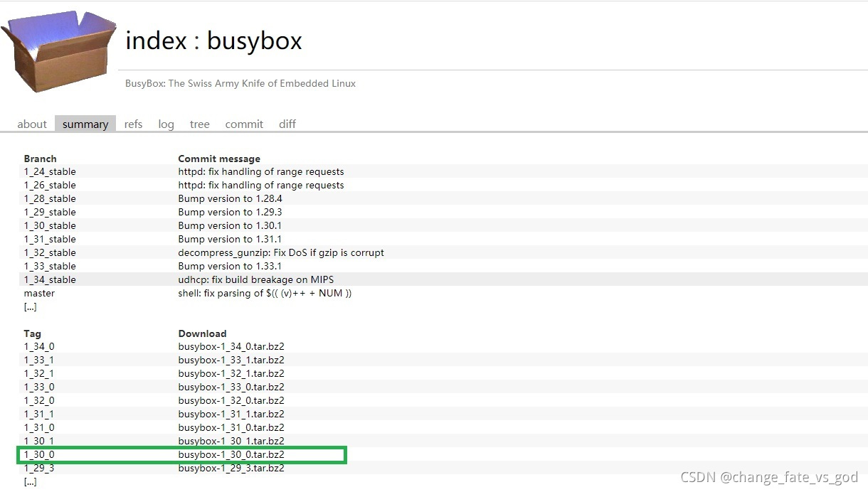Open tag 1_33_0
The width and height of the screenshot is (868, 492).
click(x=39, y=387)
